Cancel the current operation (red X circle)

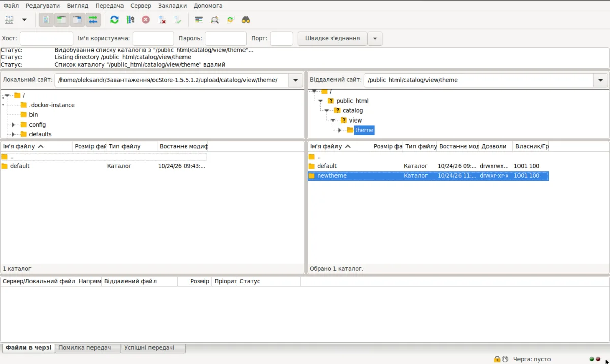click(146, 20)
